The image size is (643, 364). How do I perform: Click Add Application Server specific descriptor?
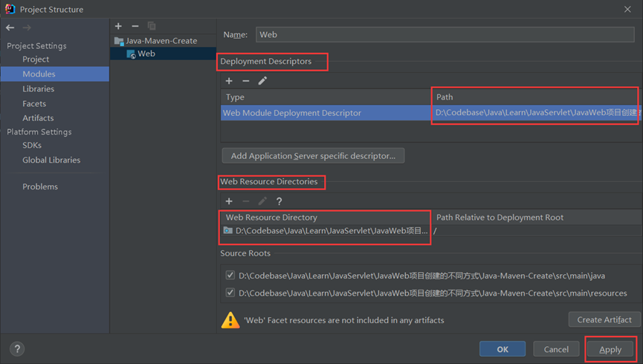coord(313,155)
